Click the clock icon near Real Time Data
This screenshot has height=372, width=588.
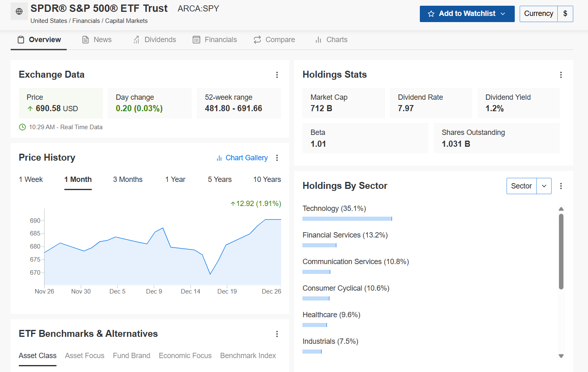23,127
